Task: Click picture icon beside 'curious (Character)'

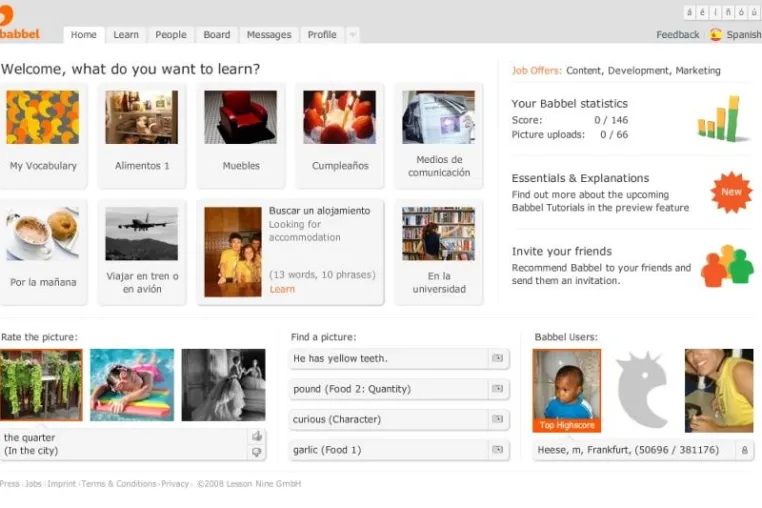Action: tap(498, 419)
